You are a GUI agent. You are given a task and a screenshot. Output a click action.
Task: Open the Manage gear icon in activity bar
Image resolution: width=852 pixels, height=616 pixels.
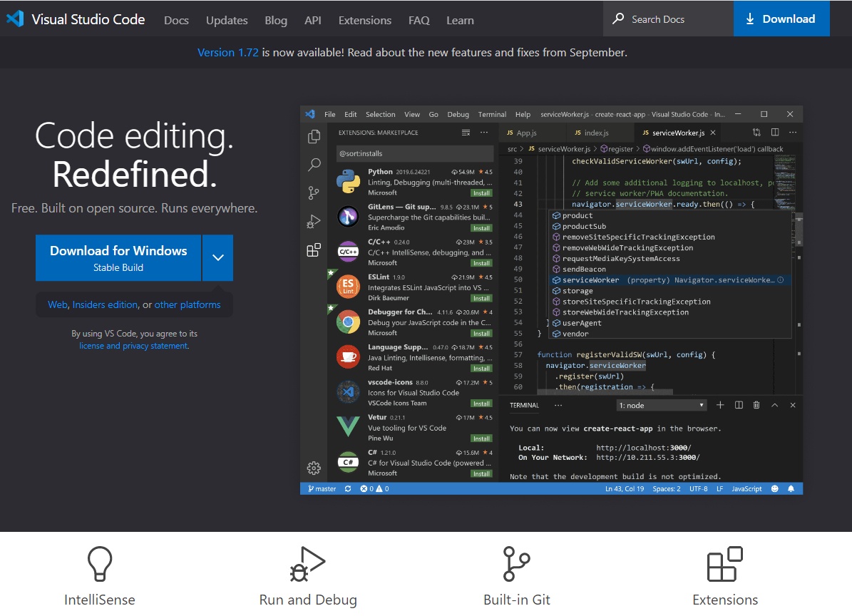pos(314,468)
